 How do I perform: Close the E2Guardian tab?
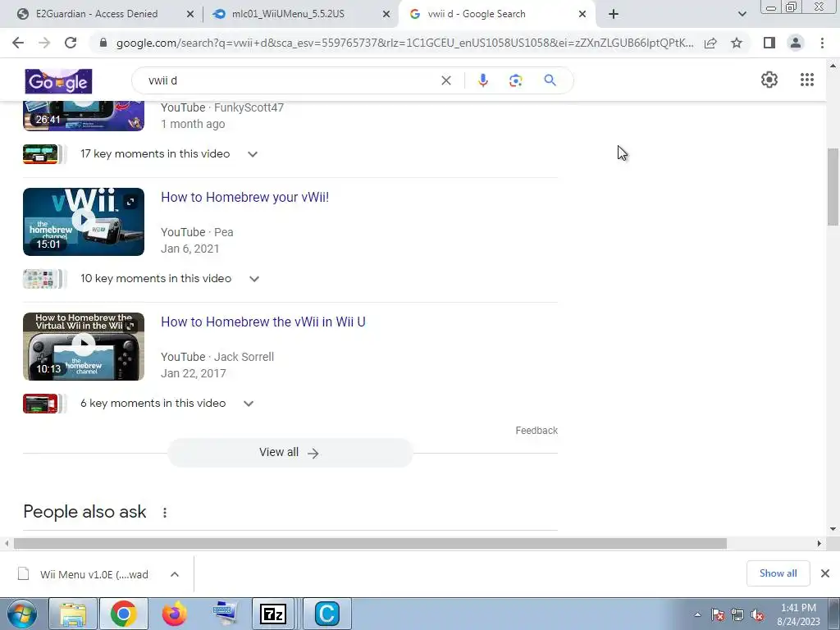(189, 15)
